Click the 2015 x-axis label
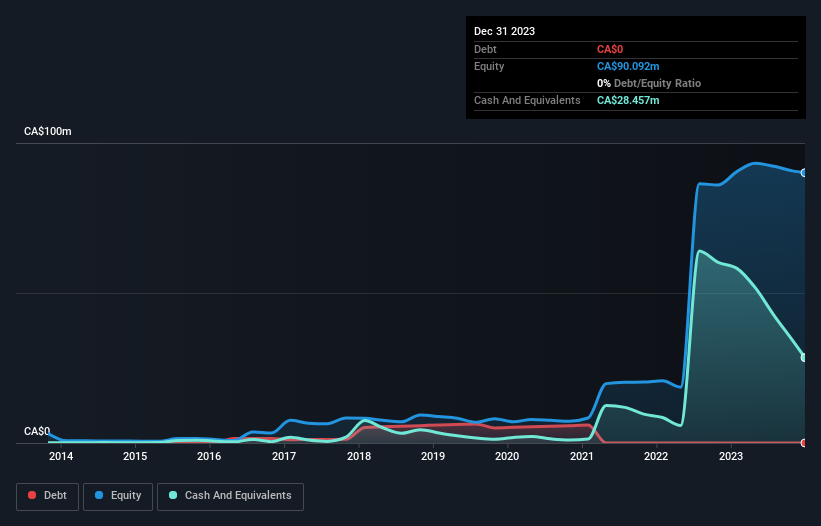This screenshot has height=526, width=821. (135, 456)
